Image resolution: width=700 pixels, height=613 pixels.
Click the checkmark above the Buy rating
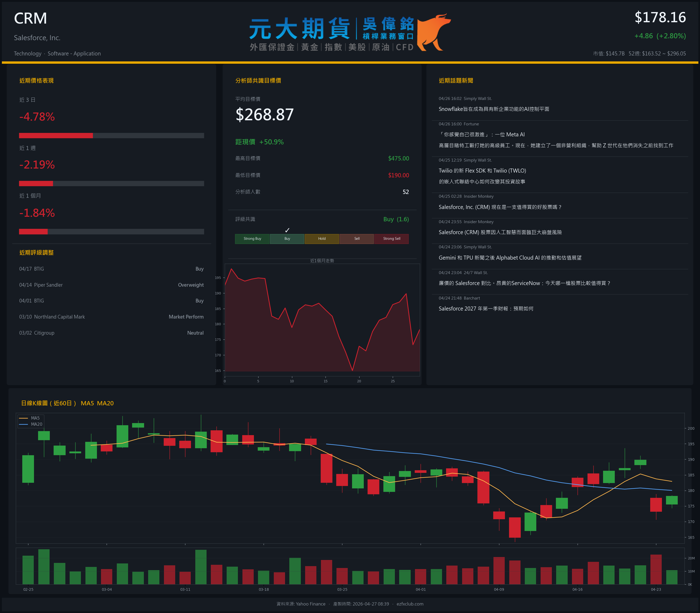[287, 230]
